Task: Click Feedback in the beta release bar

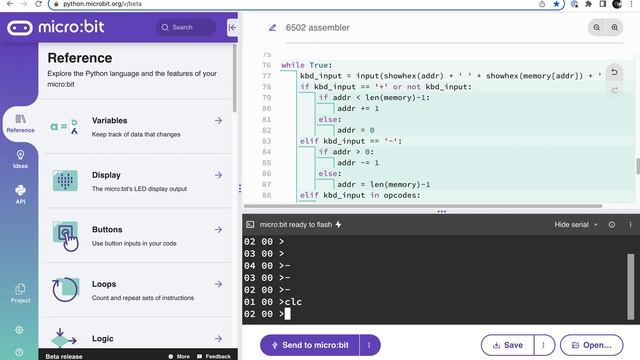Action: point(214,356)
